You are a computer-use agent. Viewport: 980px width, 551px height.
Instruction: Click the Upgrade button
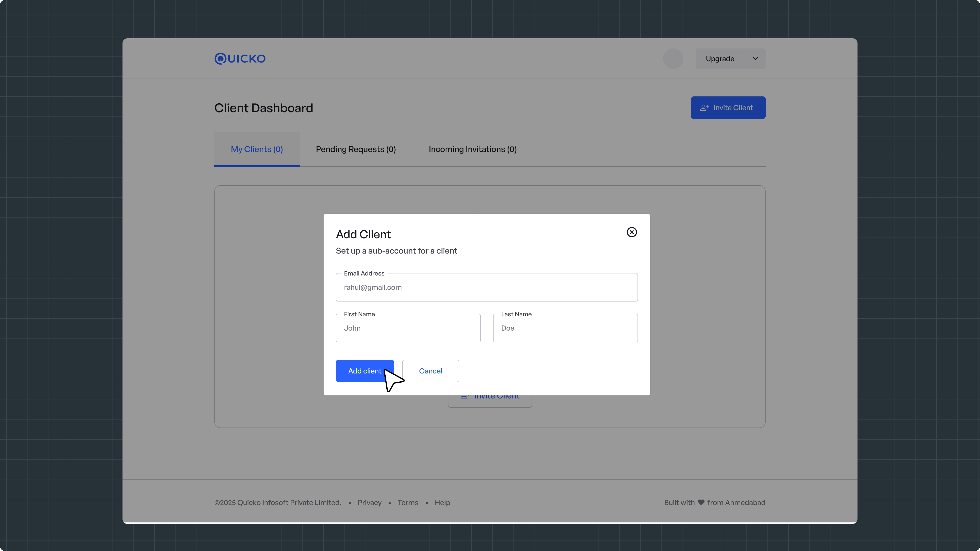720,59
